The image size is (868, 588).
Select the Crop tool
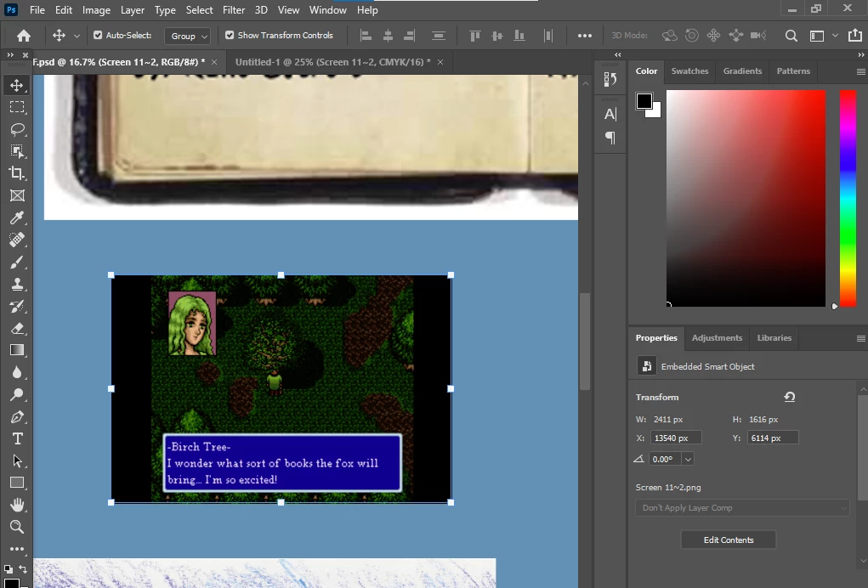click(17, 173)
